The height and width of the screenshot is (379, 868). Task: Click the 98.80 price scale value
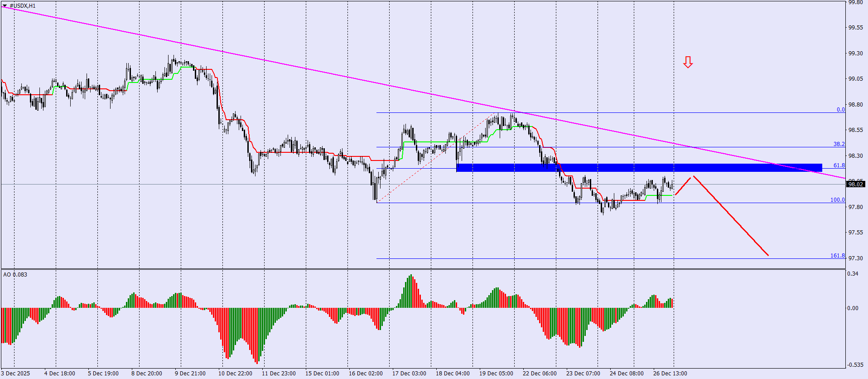click(x=855, y=105)
